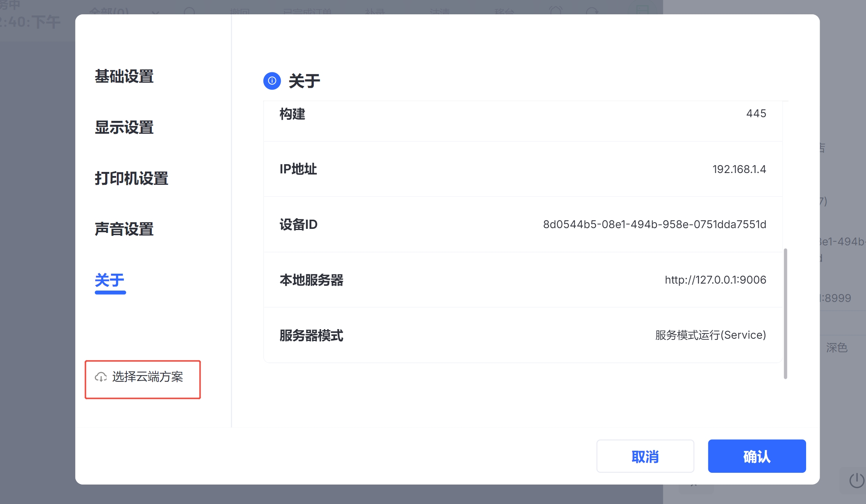This screenshot has height=504, width=866.
Task: Open the 基础设置 settings tab
Action: tap(124, 76)
